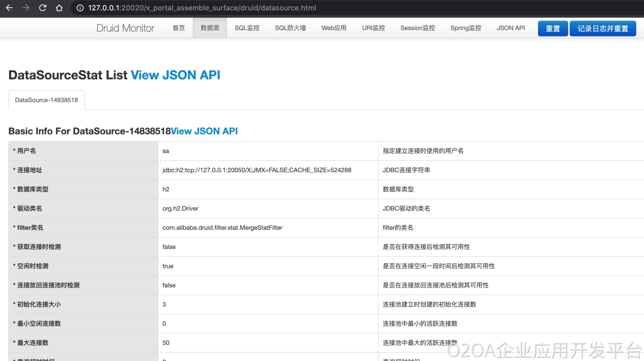Open the SQL监控 page

pyautogui.click(x=247, y=28)
